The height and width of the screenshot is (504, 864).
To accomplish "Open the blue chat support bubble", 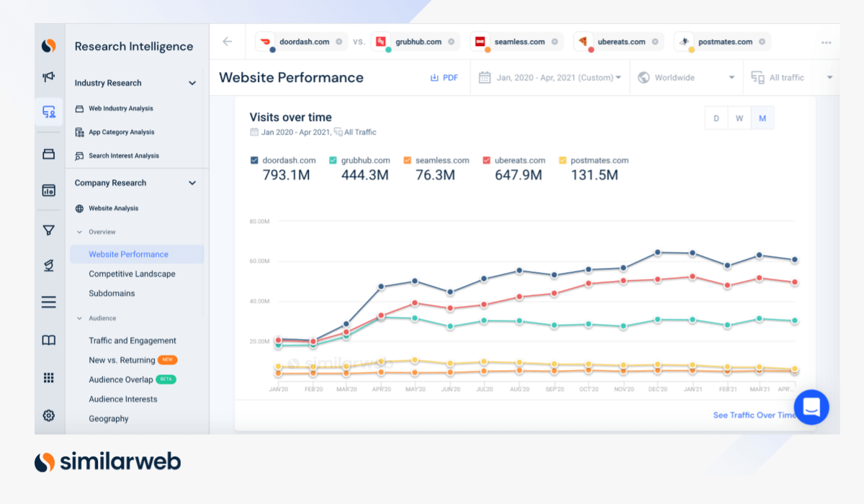I will pos(811,408).
